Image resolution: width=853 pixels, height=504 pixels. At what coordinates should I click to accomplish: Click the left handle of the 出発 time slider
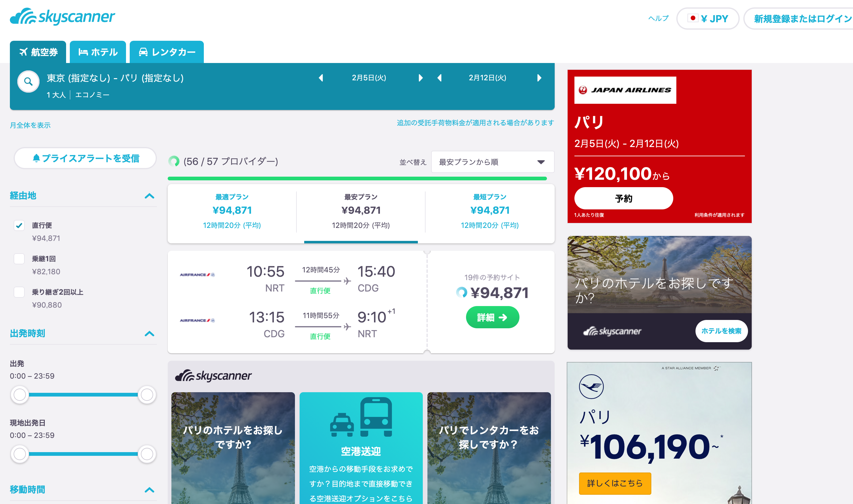click(x=20, y=395)
